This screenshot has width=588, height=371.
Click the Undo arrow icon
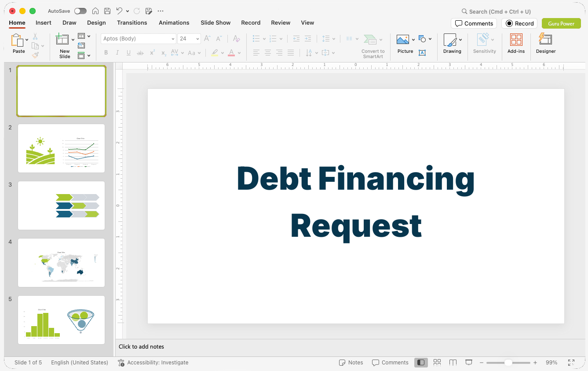coord(119,11)
